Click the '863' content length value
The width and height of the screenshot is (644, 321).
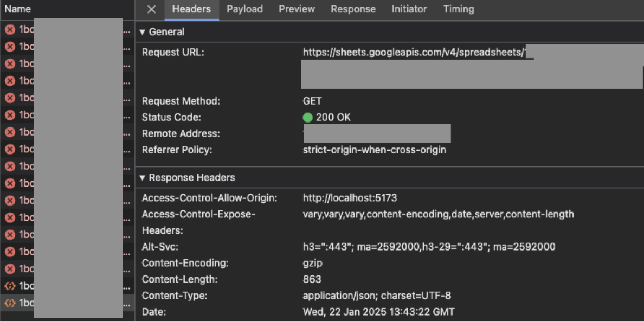pos(312,279)
